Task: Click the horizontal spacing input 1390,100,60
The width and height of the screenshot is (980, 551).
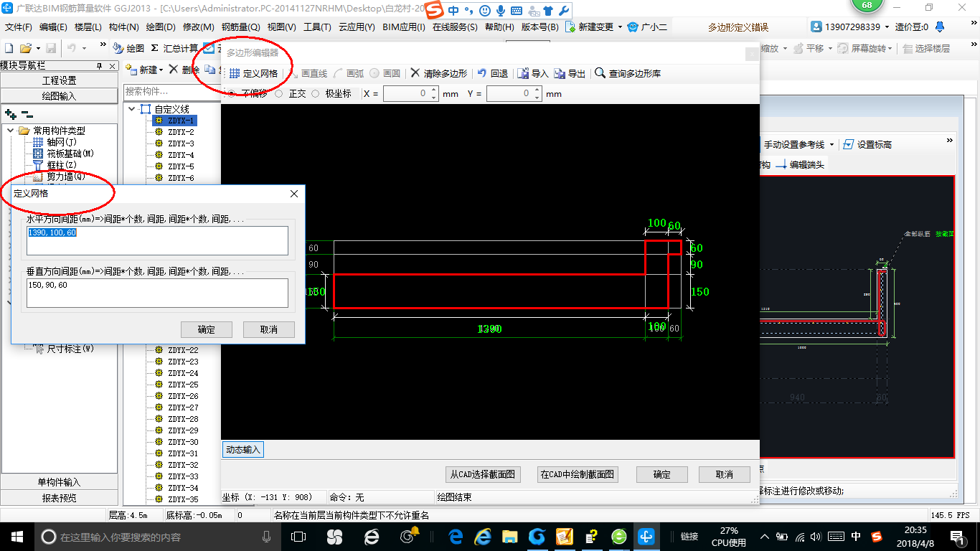Action: point(157,240)
